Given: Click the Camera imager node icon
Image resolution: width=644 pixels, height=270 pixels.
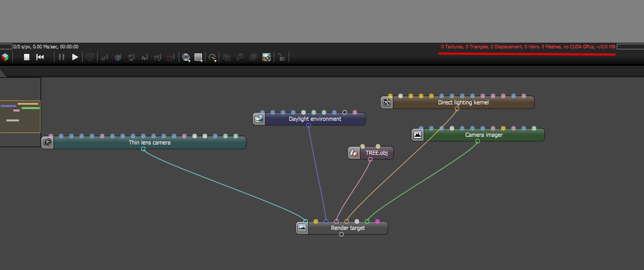Looking at the screenshot, I should point(418,135).
